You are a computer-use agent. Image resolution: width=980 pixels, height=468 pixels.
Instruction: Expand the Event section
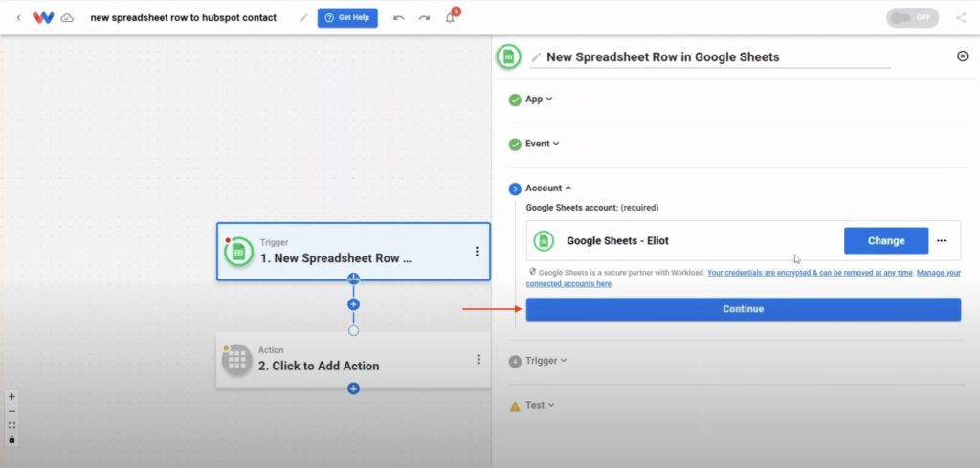point(542,144)
